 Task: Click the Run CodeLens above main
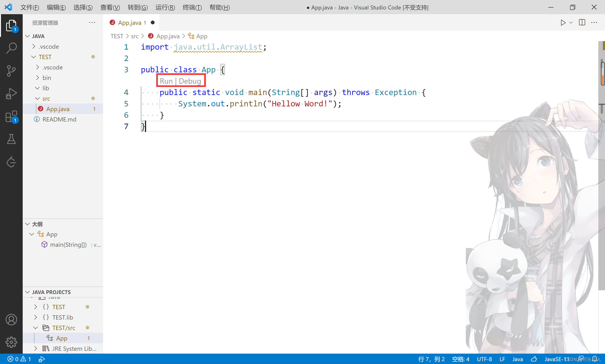pos(166,81)
